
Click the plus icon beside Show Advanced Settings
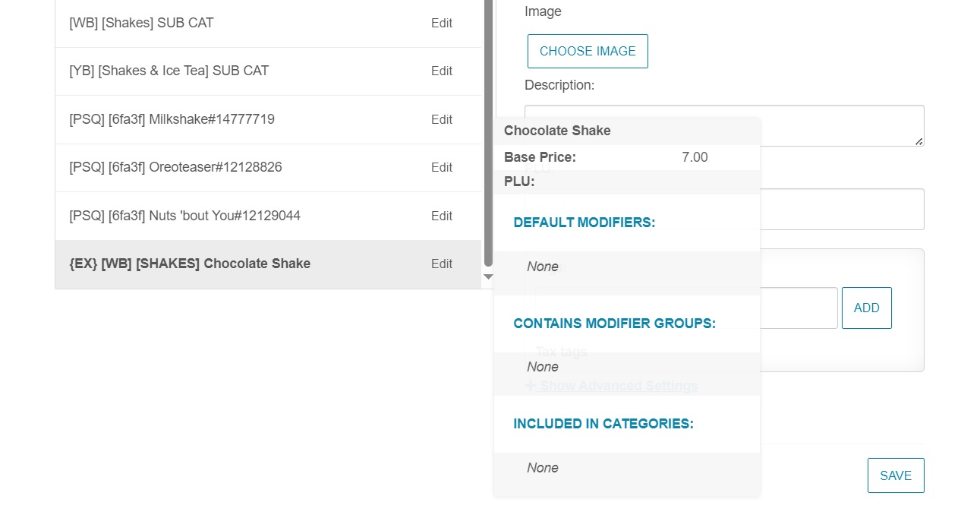531,386
